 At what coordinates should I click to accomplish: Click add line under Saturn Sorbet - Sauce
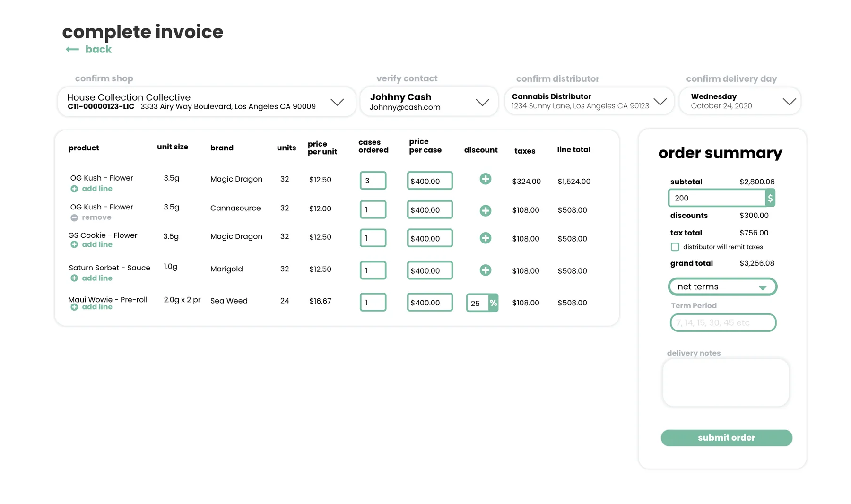(x=92, y=278)
